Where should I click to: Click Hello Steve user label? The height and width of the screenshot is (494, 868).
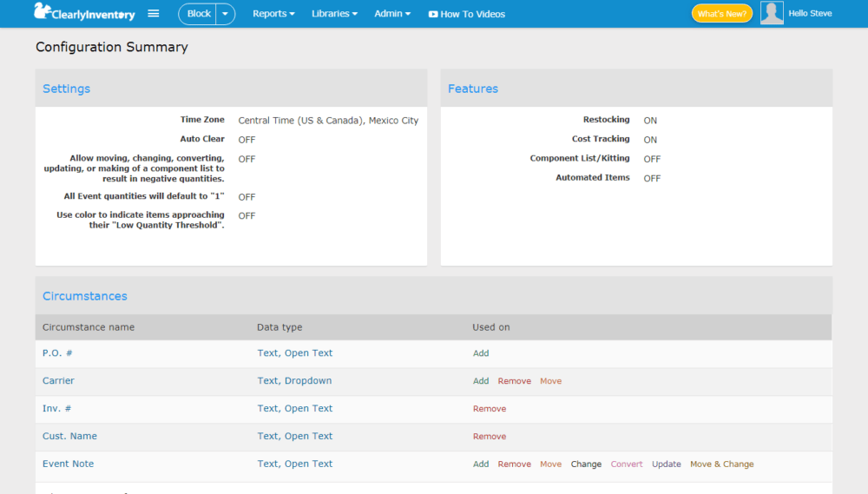click(x=810, y=13)
